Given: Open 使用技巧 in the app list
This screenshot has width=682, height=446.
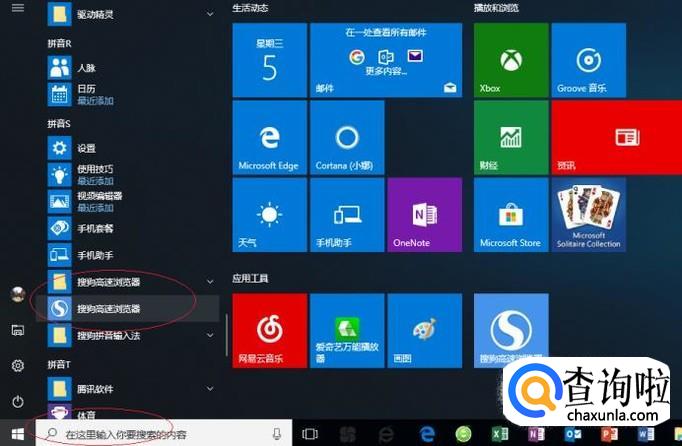Looking at the screenshot, I should click(133, 174).
